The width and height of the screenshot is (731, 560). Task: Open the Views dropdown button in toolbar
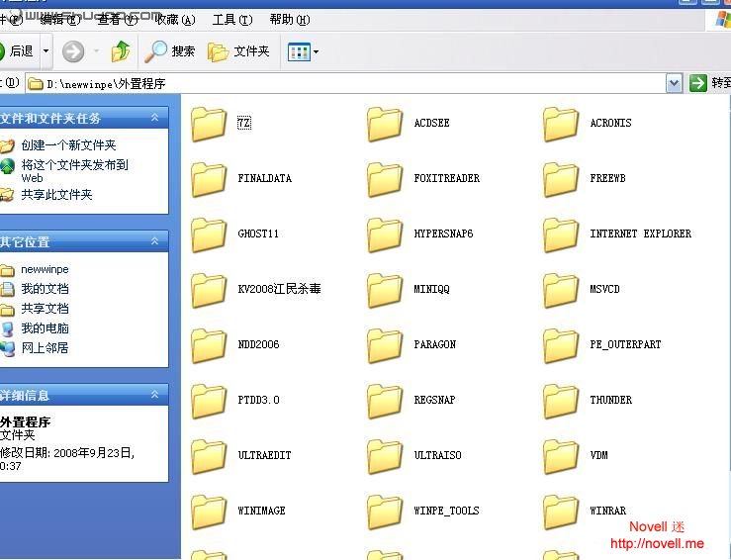303,51
